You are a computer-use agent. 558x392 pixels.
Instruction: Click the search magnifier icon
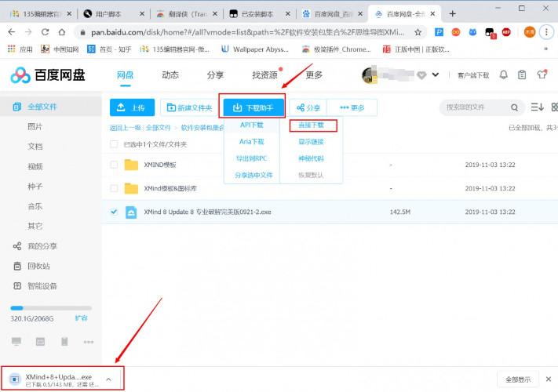coord(514,107)
